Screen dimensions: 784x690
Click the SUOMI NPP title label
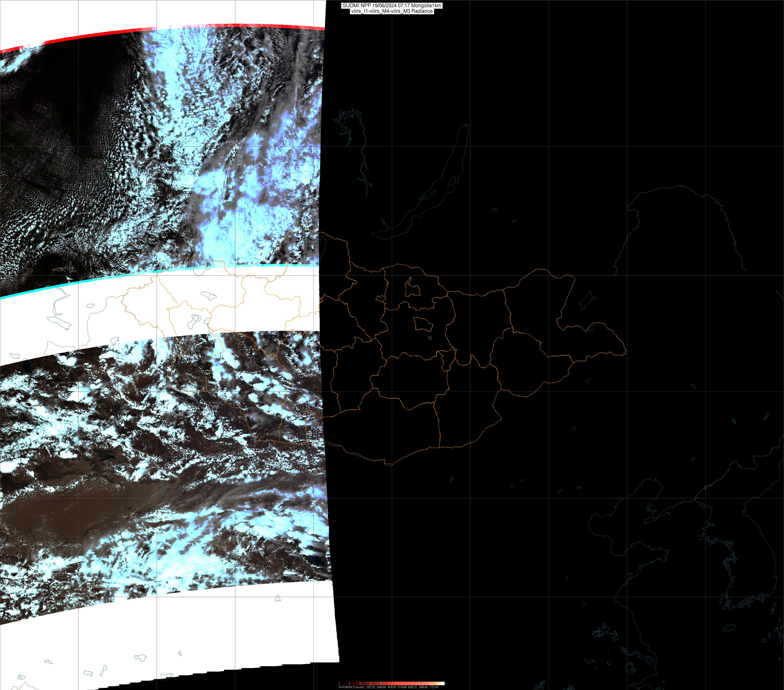pos(392,5)
